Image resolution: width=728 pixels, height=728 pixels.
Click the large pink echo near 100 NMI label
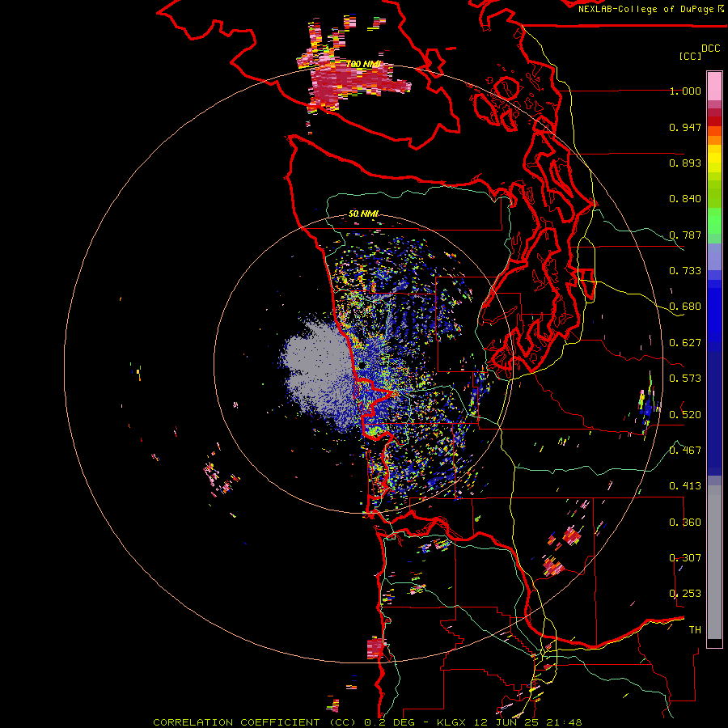(346, 83)
